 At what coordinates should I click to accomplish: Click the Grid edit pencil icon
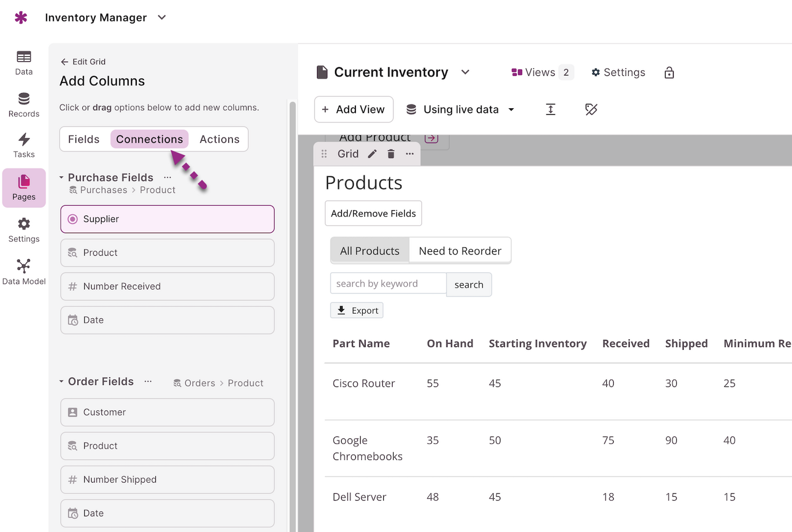(372, 154)
